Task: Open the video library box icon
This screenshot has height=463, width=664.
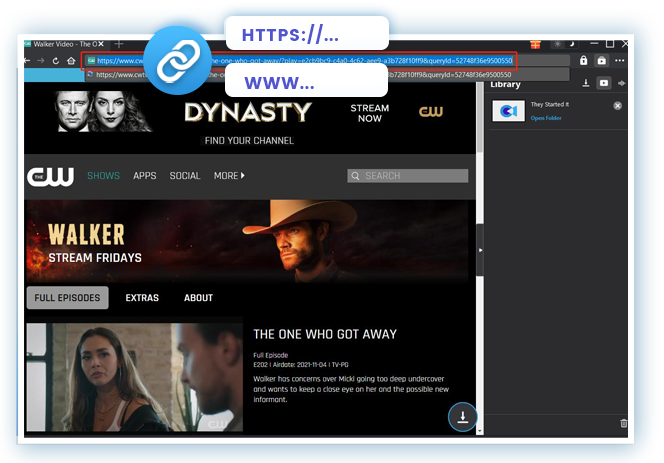Action: pyautogui.click(x=601, y=61)
